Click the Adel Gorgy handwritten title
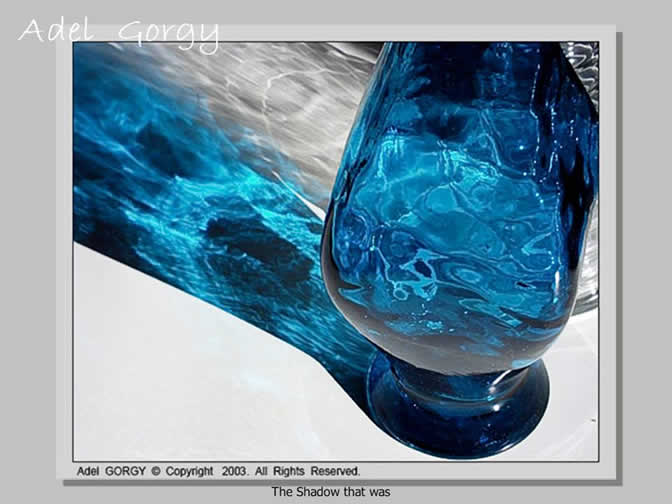The image size is (672, 504). 118,32
